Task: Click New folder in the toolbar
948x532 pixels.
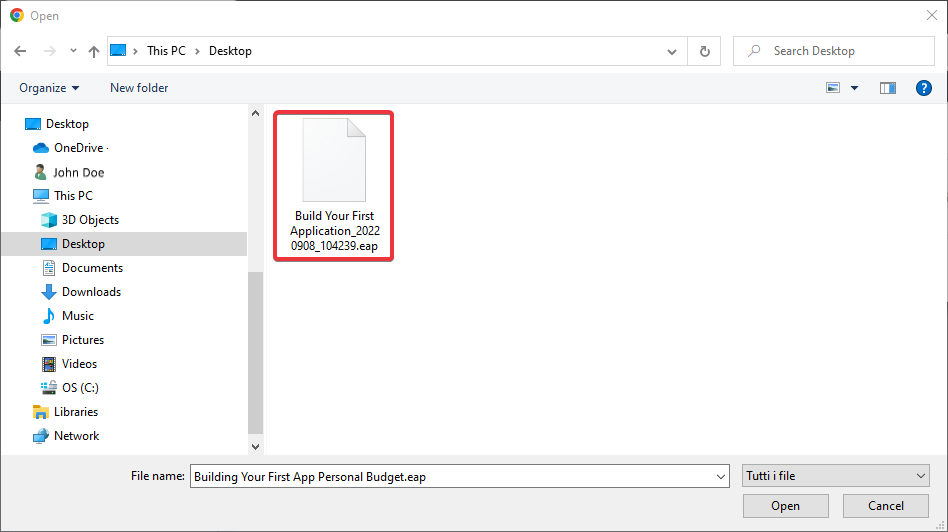Action: [139, 88]
